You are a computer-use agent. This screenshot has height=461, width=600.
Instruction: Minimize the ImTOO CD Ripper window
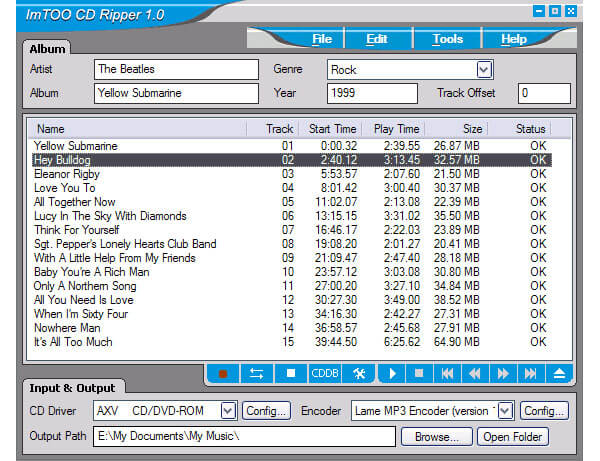point(539,11)
